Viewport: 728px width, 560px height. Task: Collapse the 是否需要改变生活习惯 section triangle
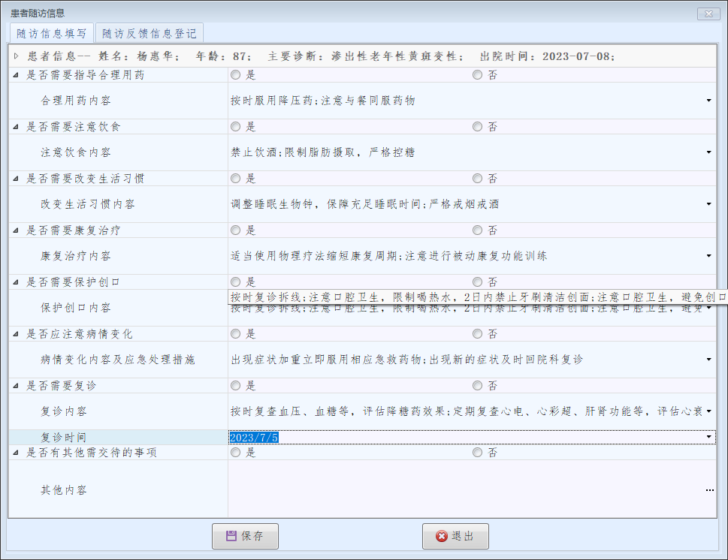pos(17,179)
